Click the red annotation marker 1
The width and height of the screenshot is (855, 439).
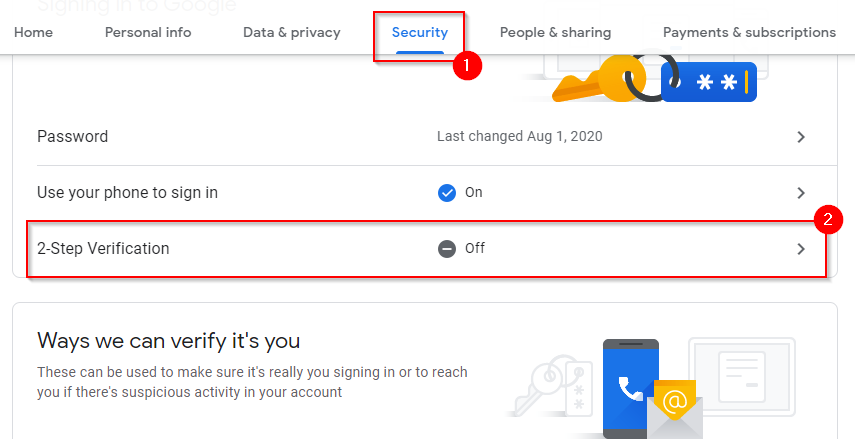(x=467, y=66)
